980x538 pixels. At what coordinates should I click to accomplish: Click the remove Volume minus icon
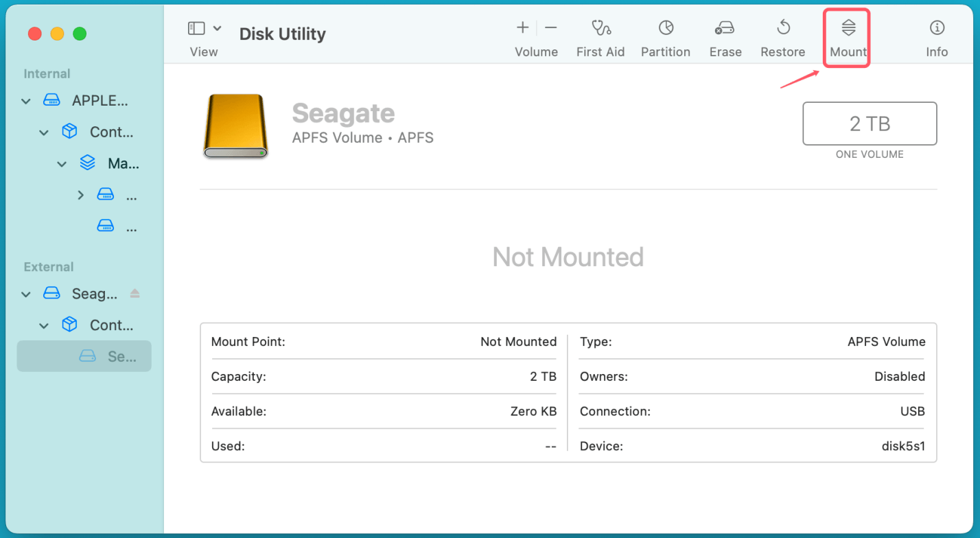click(x=550, y=27)
